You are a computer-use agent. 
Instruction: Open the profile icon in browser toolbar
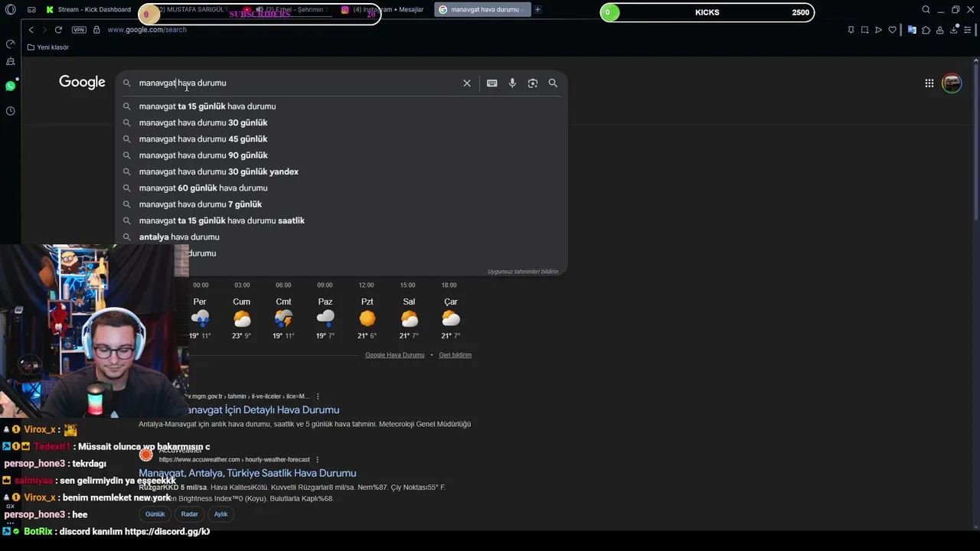940,30
